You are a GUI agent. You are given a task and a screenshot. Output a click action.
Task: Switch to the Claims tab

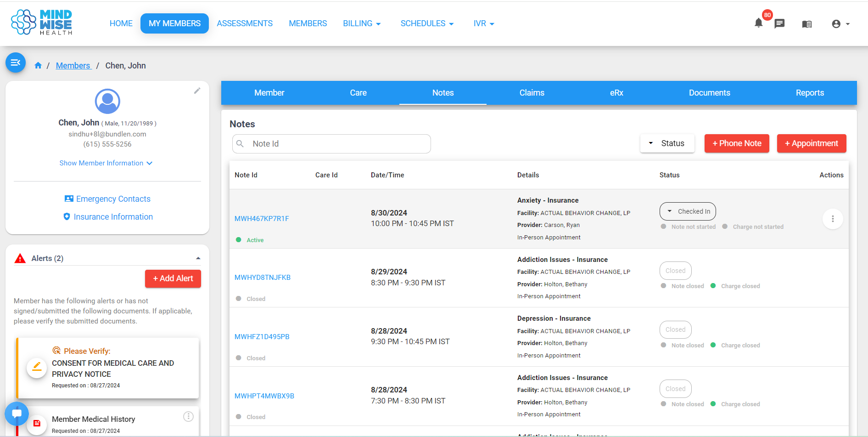tap(532, 92)
